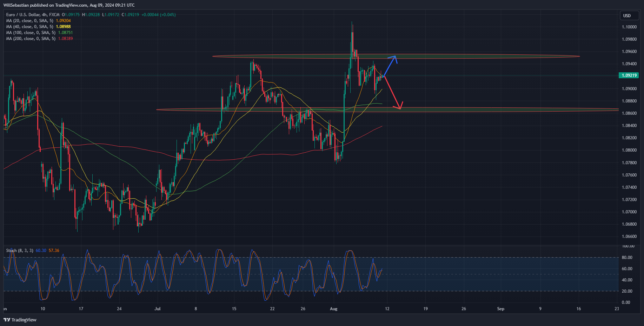
Task: Click the 23 date label on time axis
Action: point(617,309)
